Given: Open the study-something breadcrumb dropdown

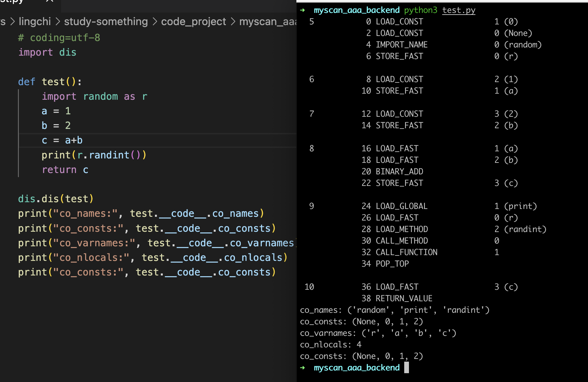Looking at the screenshot, I should 106,22.
